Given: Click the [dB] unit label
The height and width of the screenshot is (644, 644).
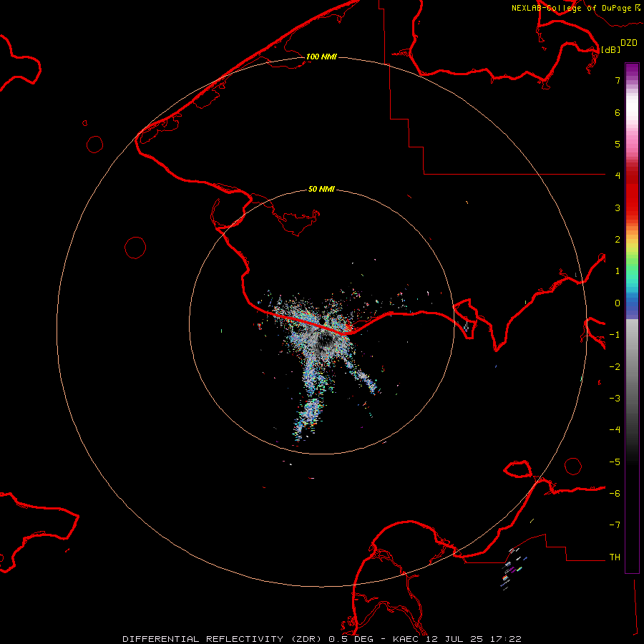Looking at the screenshot, I should point(610,49).
